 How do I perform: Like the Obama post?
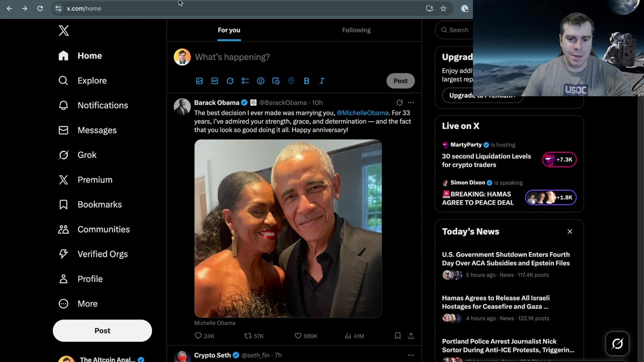306,336
